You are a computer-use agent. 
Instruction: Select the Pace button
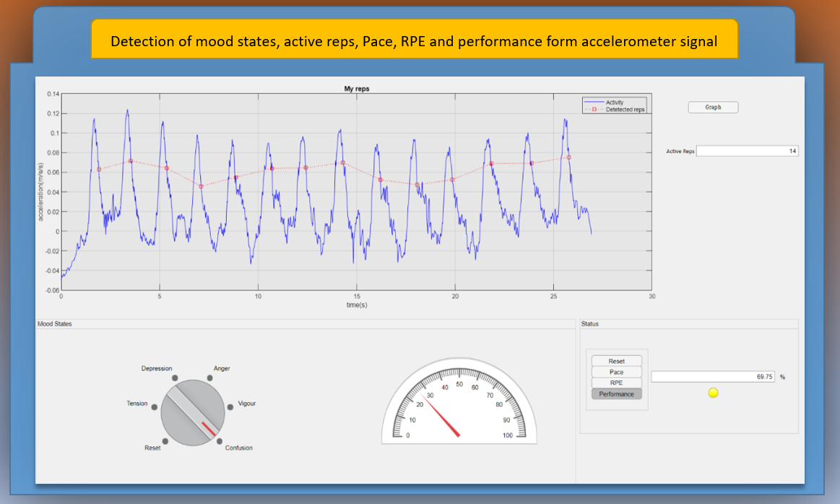616,372
